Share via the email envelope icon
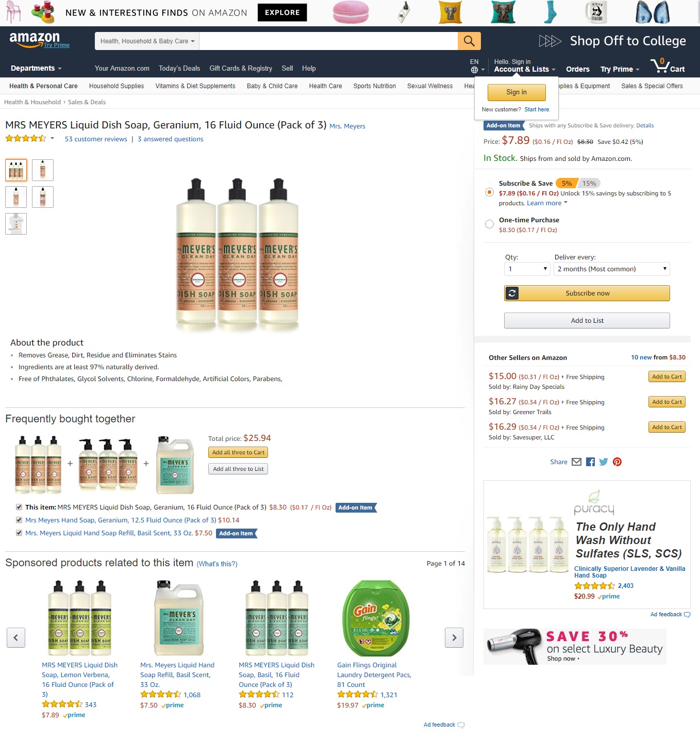 click(x=577, y=462)
